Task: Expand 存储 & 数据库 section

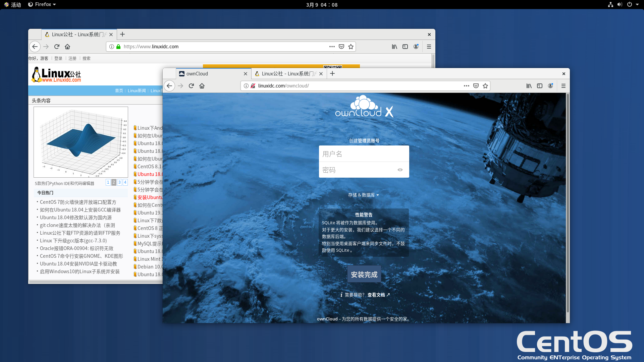Action: [363, 195]
